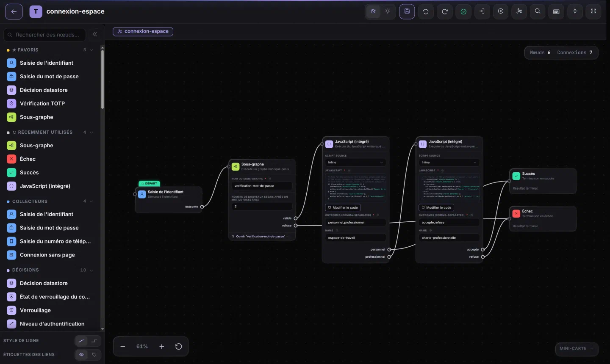Select Succès in recently used
The width and height of the screenshot is (610, 364).
tap(50, 172)
